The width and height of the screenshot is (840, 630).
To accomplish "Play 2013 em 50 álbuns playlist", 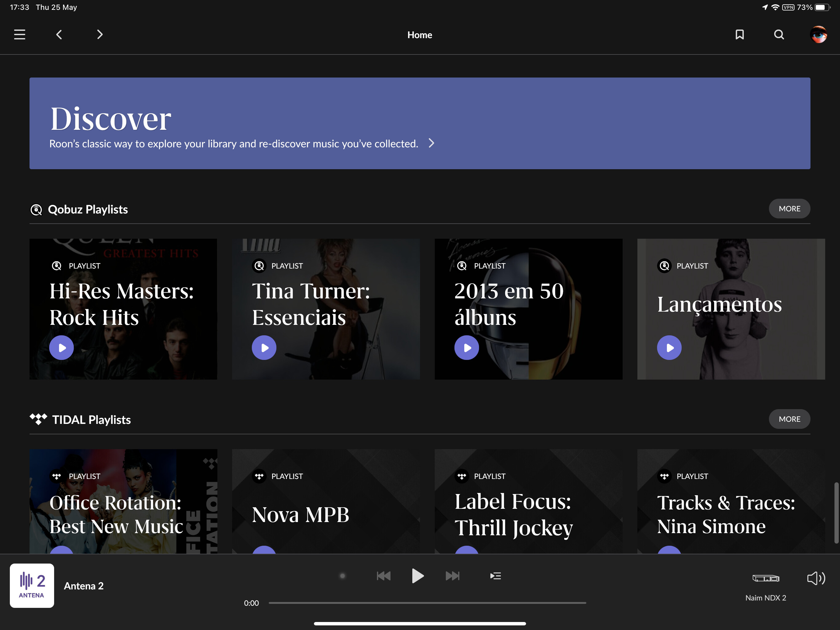I will (x=466, y=347).
